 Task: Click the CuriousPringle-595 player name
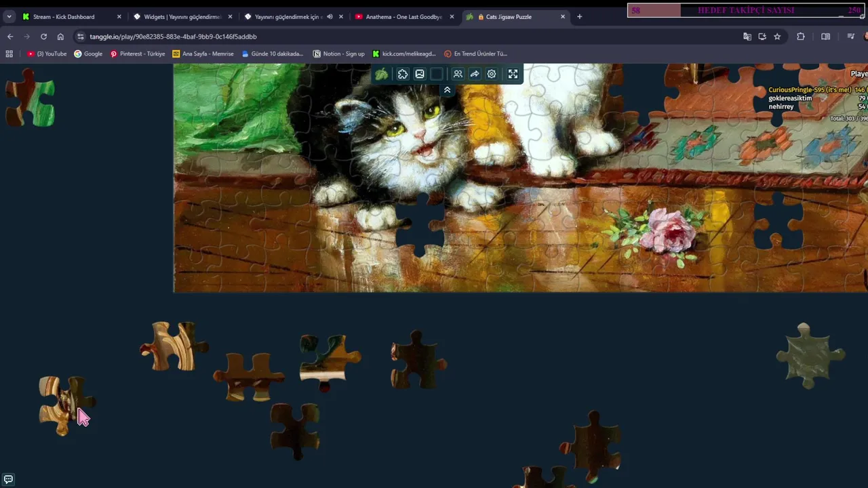(809, 90)
